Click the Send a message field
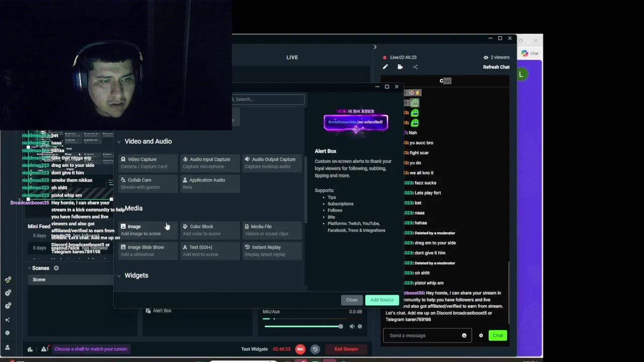The height and width of the screenshot is (362, 644). 427,335
